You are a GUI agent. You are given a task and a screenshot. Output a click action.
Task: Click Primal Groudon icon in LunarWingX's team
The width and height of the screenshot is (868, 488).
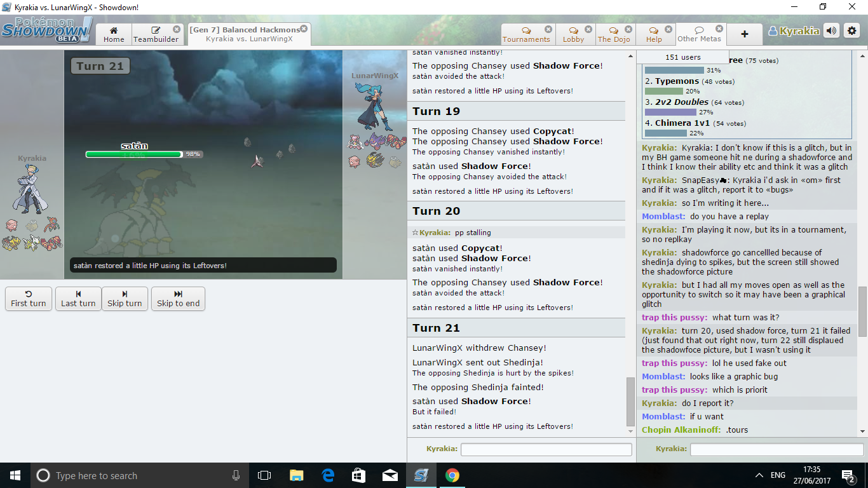tap(396, 142)
